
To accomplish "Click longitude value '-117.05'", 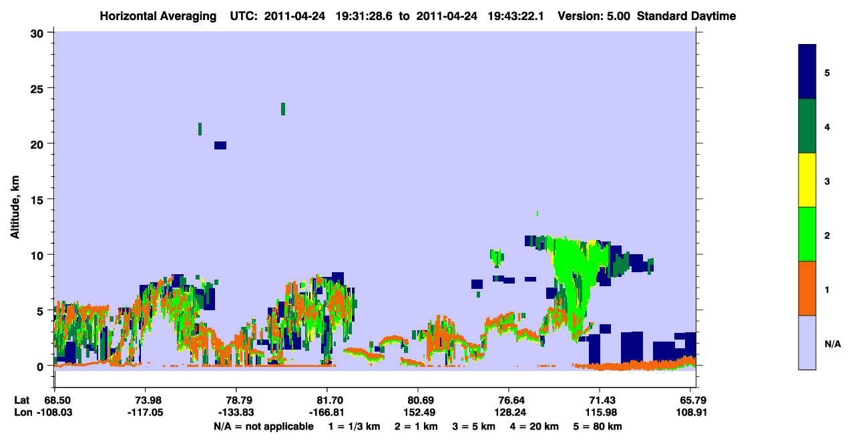I will (x=145, y=413).
